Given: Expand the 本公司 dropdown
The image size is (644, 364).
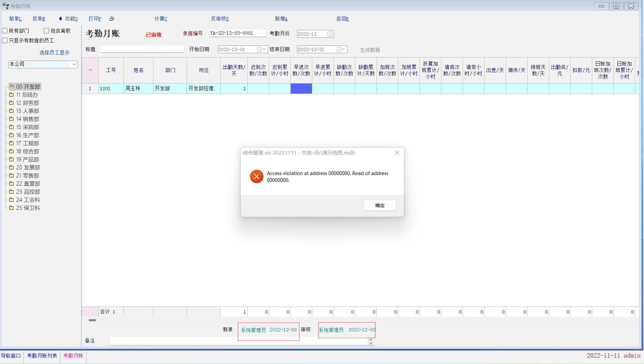Looking at the screenshot, I should (x=74, y=64).
